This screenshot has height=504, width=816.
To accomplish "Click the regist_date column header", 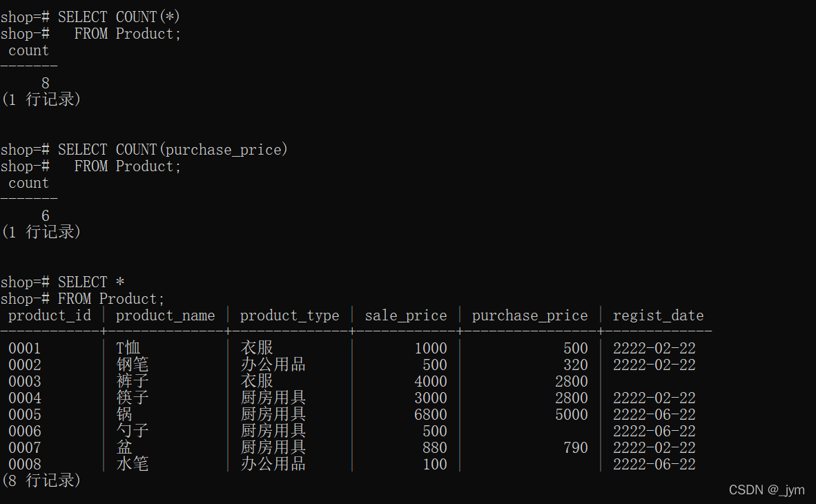I will (x=658, y=316).
